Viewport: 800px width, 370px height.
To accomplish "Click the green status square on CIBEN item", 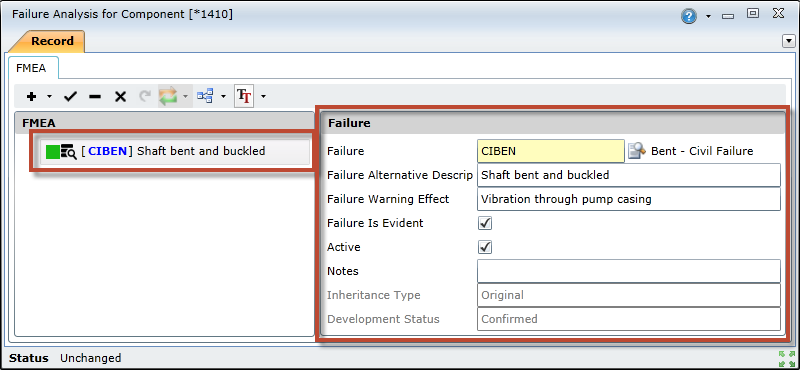I will [53, 152].
